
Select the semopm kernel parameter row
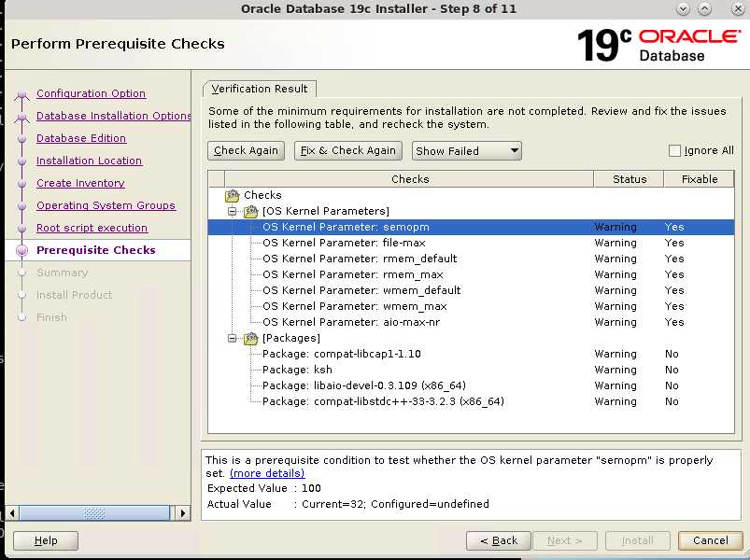click(x=471, y=227)
